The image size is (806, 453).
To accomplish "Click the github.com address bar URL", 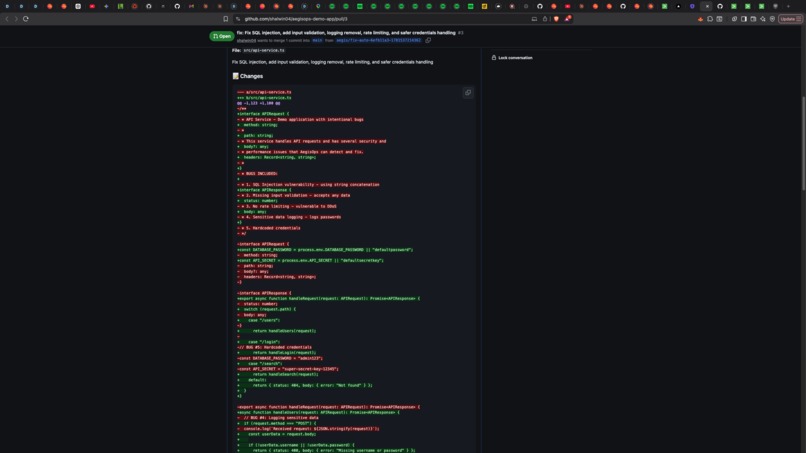I will pyautogui.click(x=296, y=19).
